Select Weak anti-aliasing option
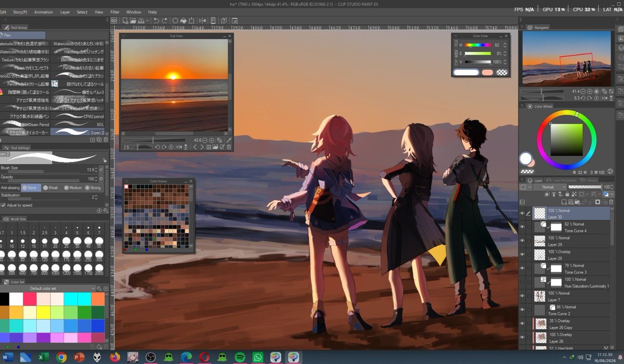Screen dimensions: 624x364 click(51, 188)
